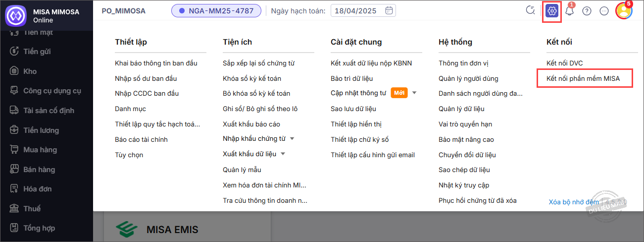Select Bảo trì dữ liệu
Viewport: 644px width, 242px height.
(x=351, y=78)
